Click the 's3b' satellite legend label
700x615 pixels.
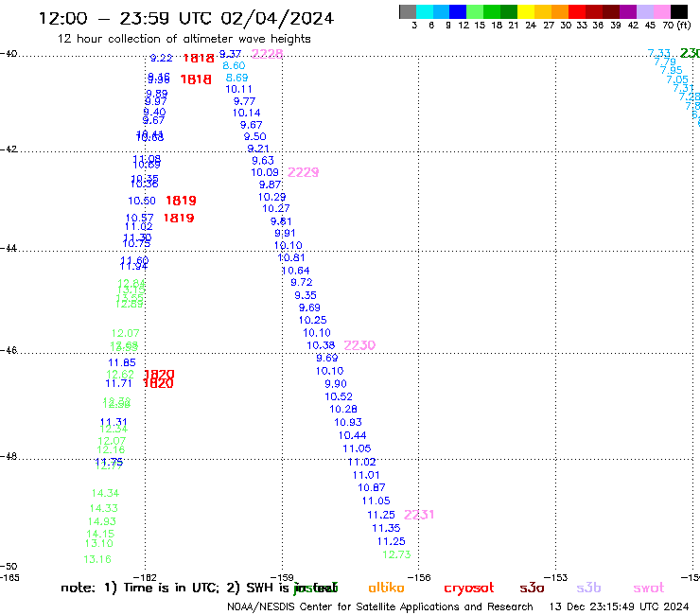pos(588,588)
